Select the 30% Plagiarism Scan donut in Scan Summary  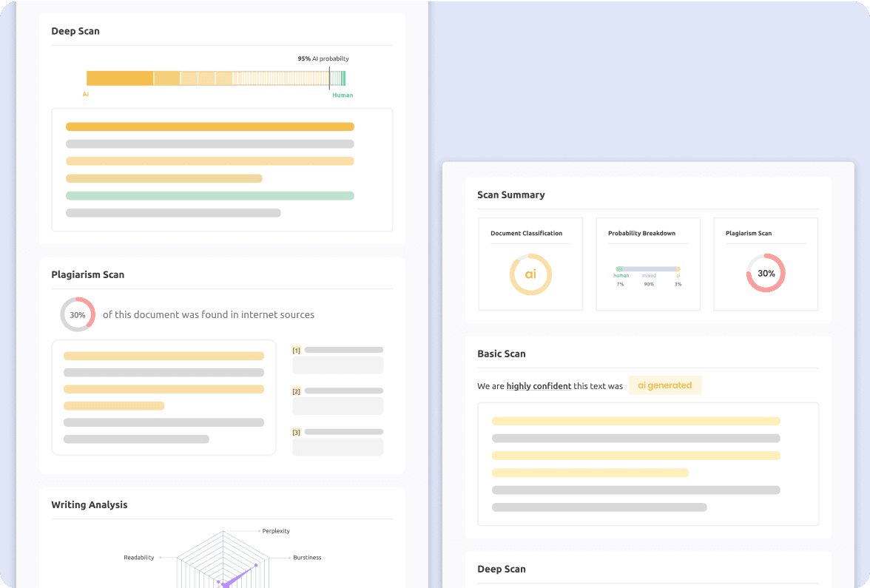pyautogui.click(x=765, y=273)
